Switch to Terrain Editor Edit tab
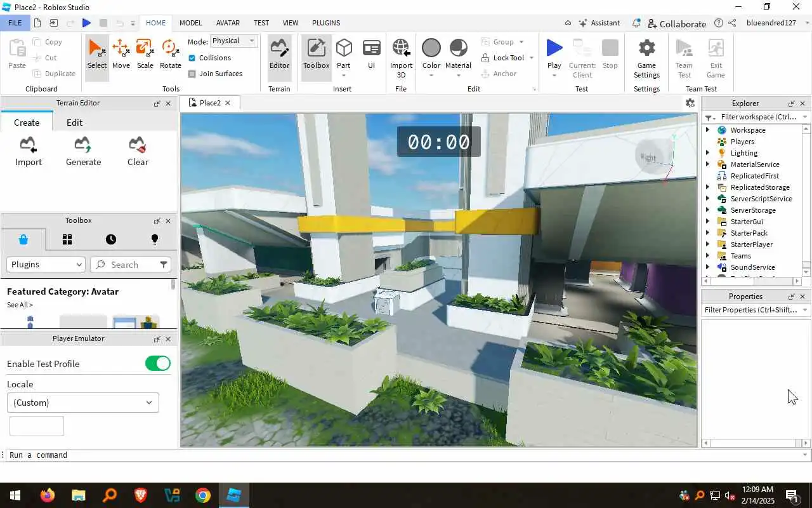812x508 pixels. 74,123
